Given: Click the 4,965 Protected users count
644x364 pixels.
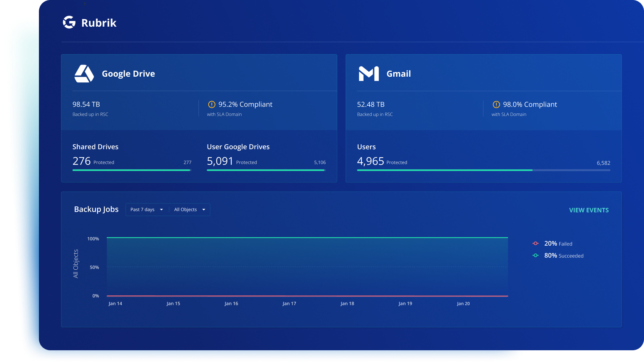Looking at the screenshot, I should (370, 161).
